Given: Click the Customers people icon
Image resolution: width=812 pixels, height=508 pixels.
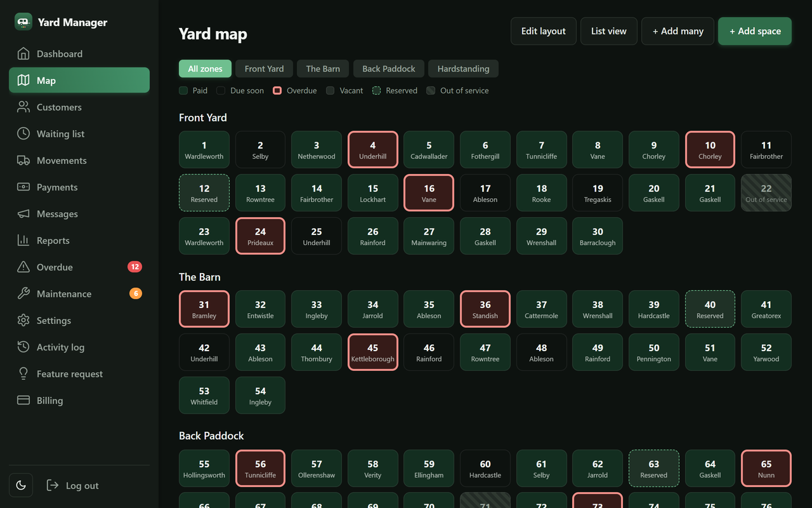Looking at the screenshot, I should pos(23,107).
